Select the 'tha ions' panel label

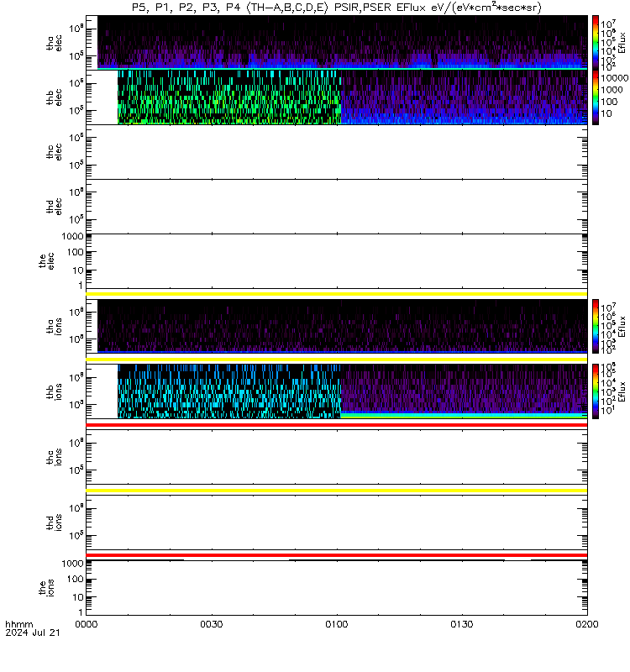click(x=54, y=326)
